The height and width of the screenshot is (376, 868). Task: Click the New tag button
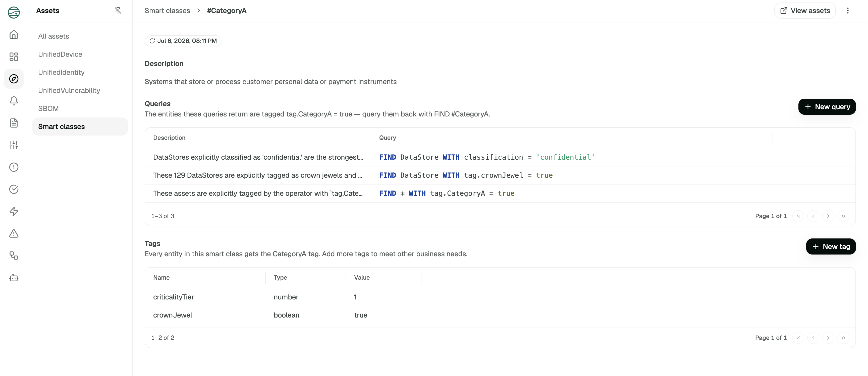[831, 247]
